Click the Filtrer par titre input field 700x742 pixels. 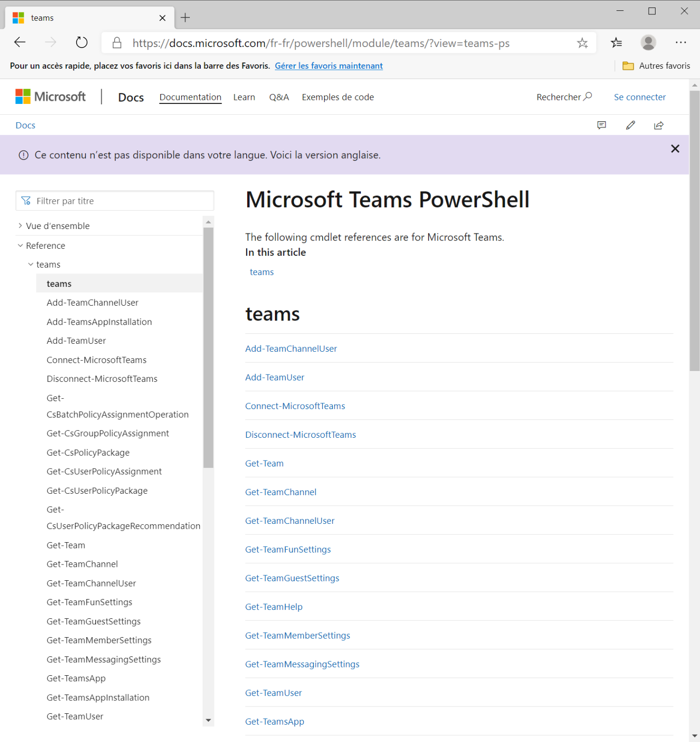click(115, 201)
